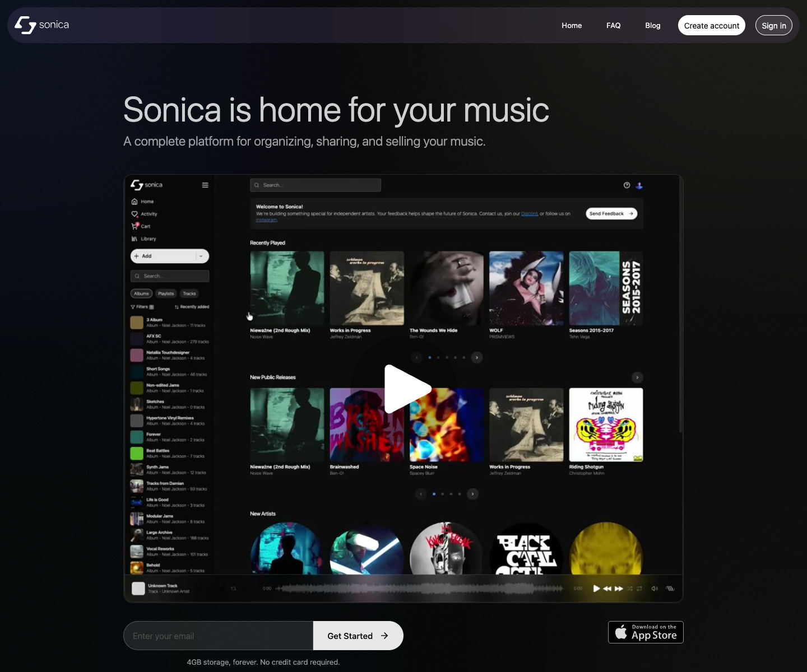Click the user profile avatar icon
The width and height of the screenshot is (807, 672).
pyautogui.click(x=639, y=185)
